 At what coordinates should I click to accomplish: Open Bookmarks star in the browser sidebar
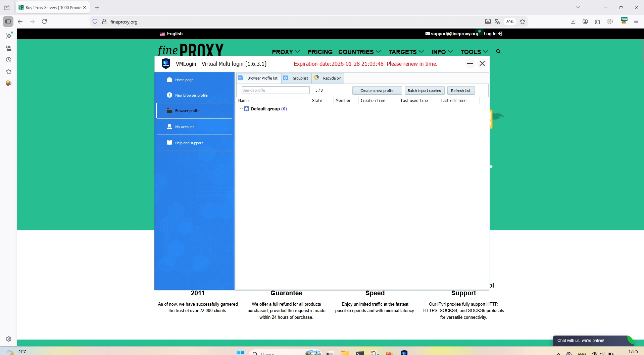pos(9,71)
